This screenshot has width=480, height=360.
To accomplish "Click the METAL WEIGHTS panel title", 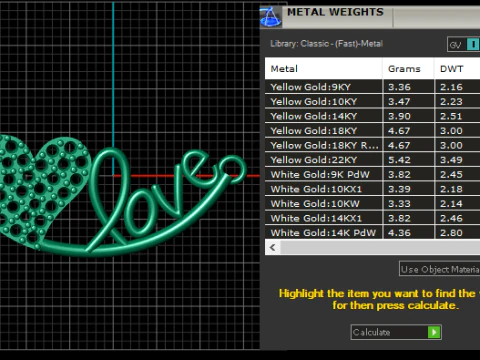I will [335, 12].
